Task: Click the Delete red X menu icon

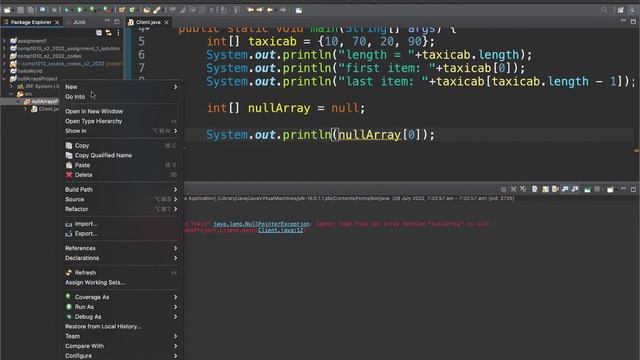Action: 69,175
